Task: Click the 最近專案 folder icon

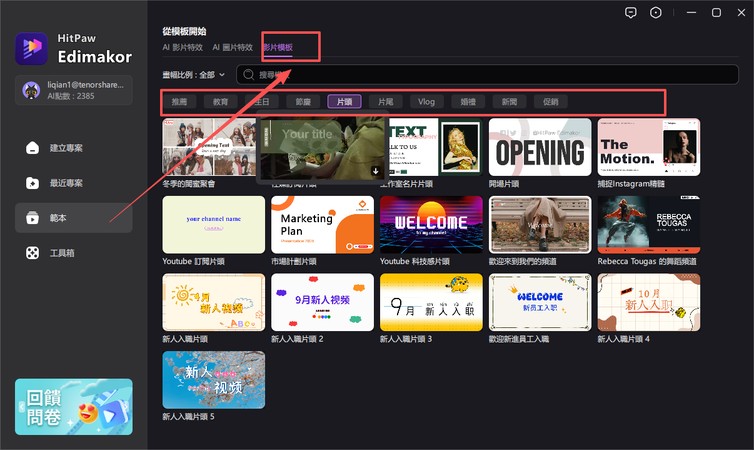Action: click(x=32, y=183)
